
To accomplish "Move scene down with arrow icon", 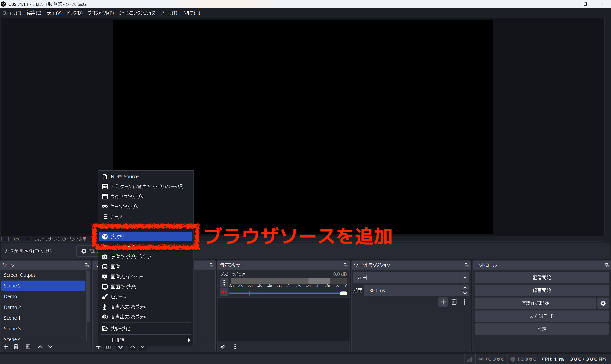I will [50, 347].
